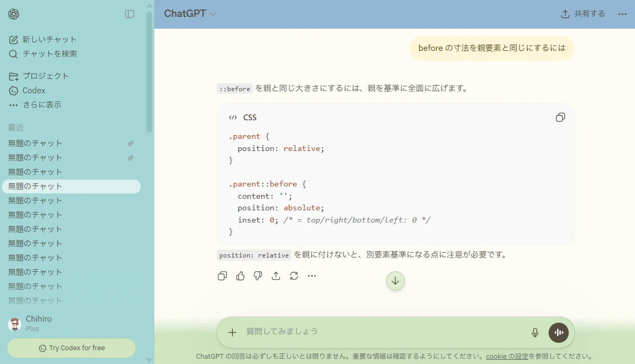635x364 pixels.
Task: Click the new chat pencil icon
Action: [x=13, y=40]
